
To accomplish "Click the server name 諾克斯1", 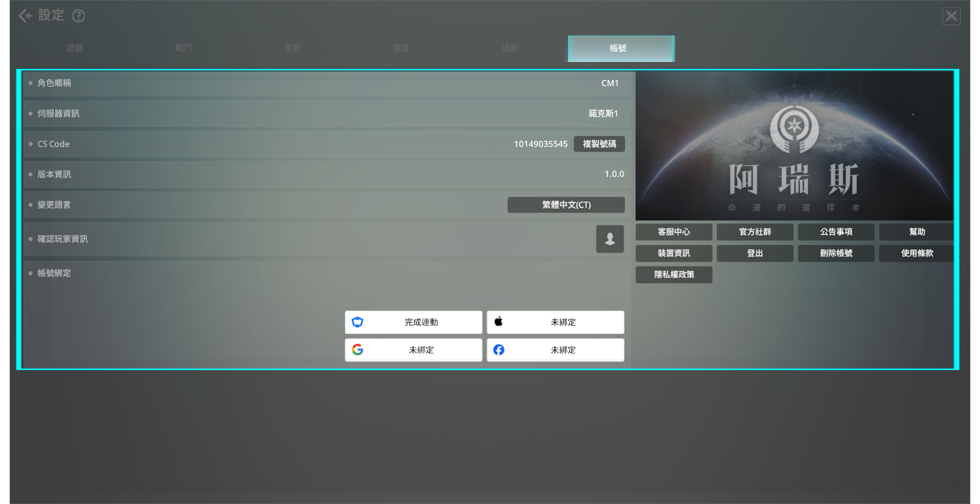I will (603, 113).
